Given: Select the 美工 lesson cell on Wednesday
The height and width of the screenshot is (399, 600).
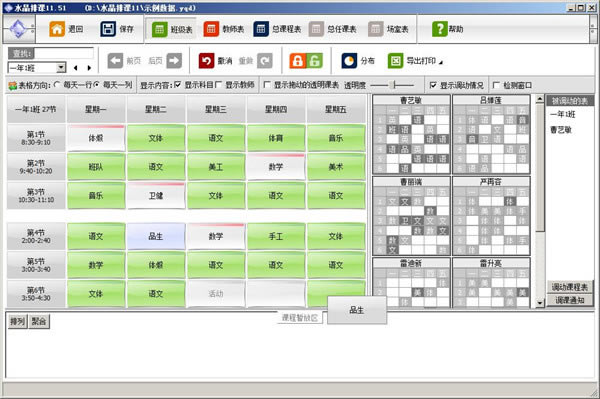Looking at the screenshot, I should click(216, 167).
